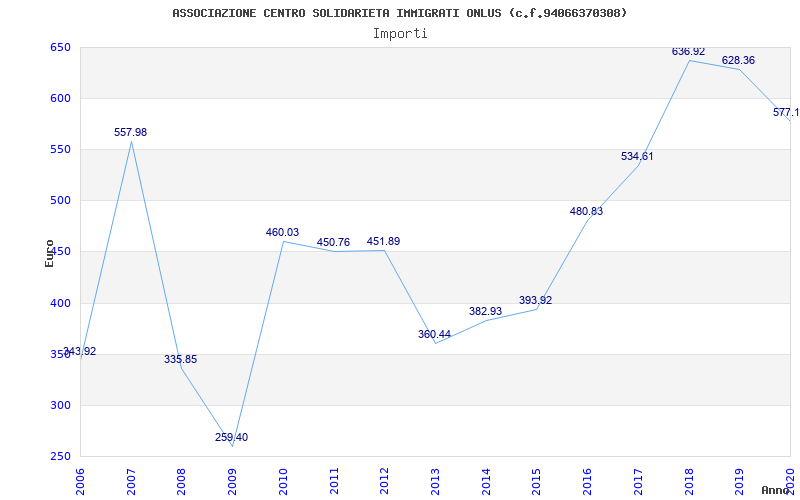Screen dimensions: 800x500
Task: Click the Anno x-axis label
Action: coord(776,490)
